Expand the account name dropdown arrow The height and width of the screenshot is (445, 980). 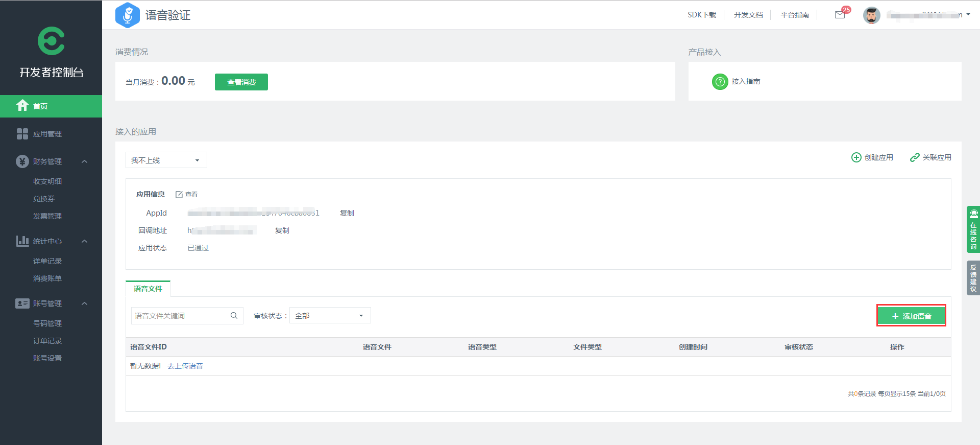[968, 15]
